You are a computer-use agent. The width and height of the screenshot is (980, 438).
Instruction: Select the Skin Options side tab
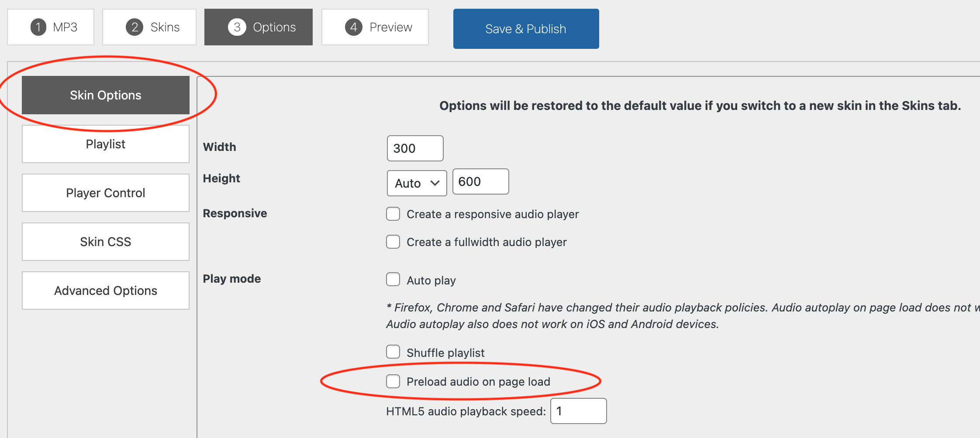tap(106, 95)
